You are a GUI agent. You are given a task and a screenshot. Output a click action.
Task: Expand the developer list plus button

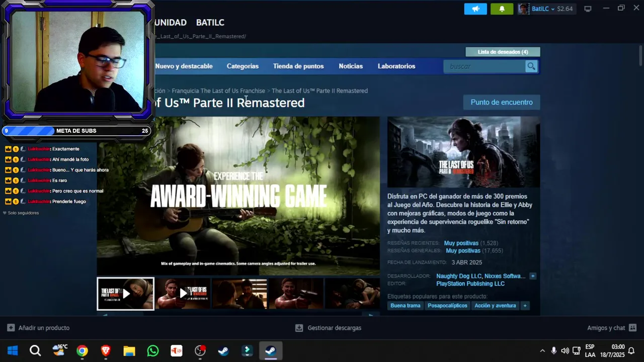(533, 276)
